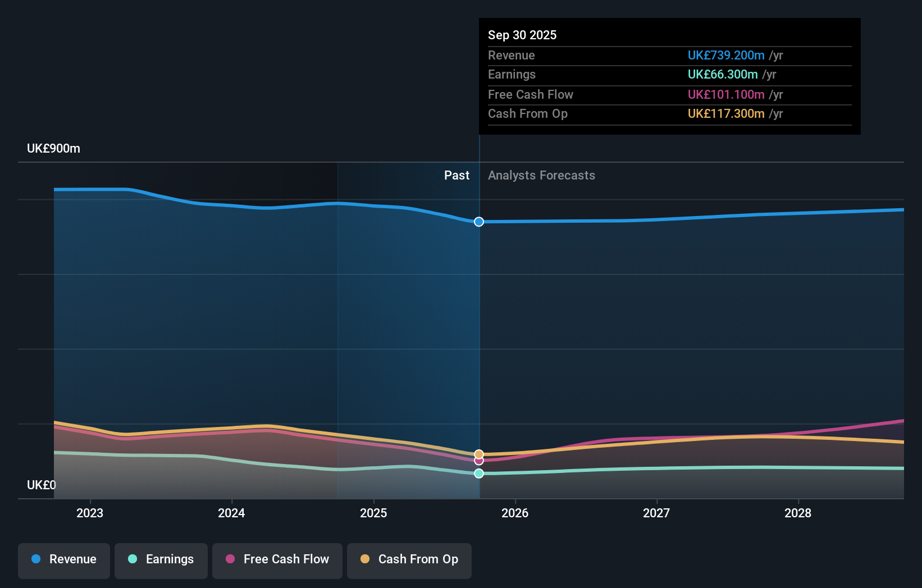Expand the Free Cash Flow legend entry
The height and width of the screenshot is (588, 922).
click(x=277, y=560)
